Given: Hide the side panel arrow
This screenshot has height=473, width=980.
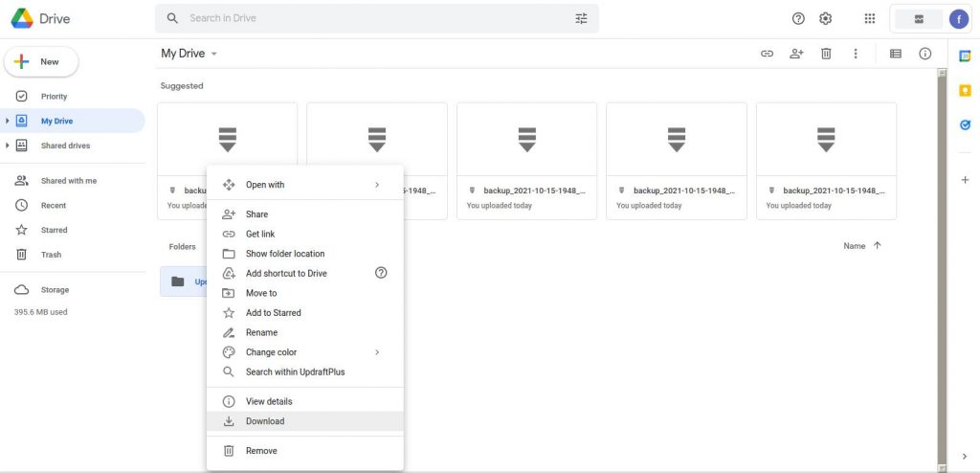Looking at the screenshot, I should click(x=965, y=457).
